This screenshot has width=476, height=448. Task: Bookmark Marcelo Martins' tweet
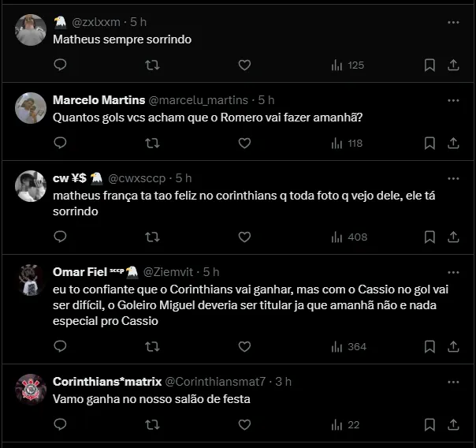click(x=430, y=143)
